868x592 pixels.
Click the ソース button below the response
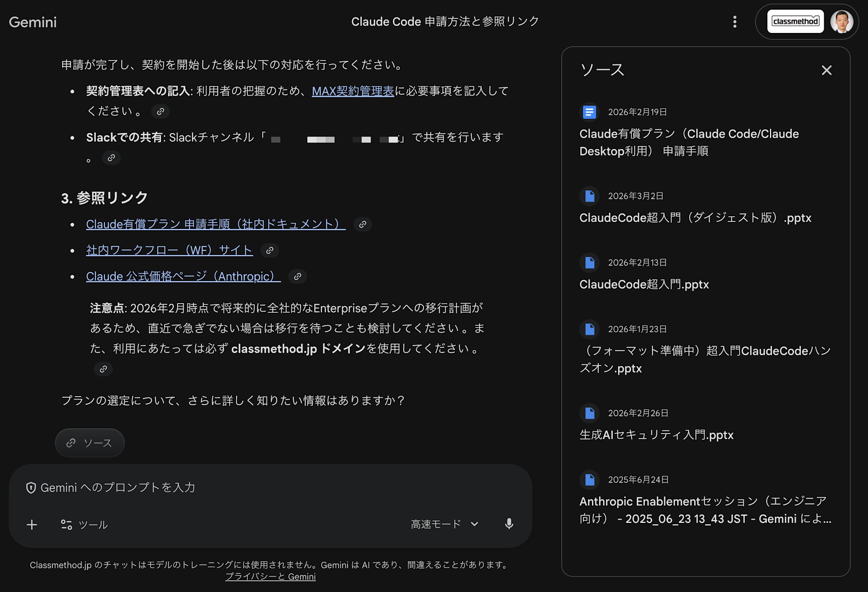tap(89, 443)
